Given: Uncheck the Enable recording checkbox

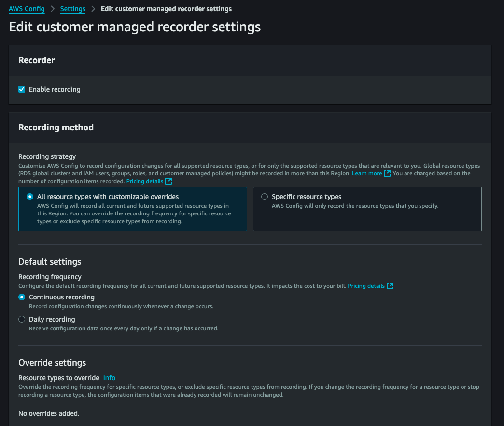Looking at the screenshot, I should 22,89.
